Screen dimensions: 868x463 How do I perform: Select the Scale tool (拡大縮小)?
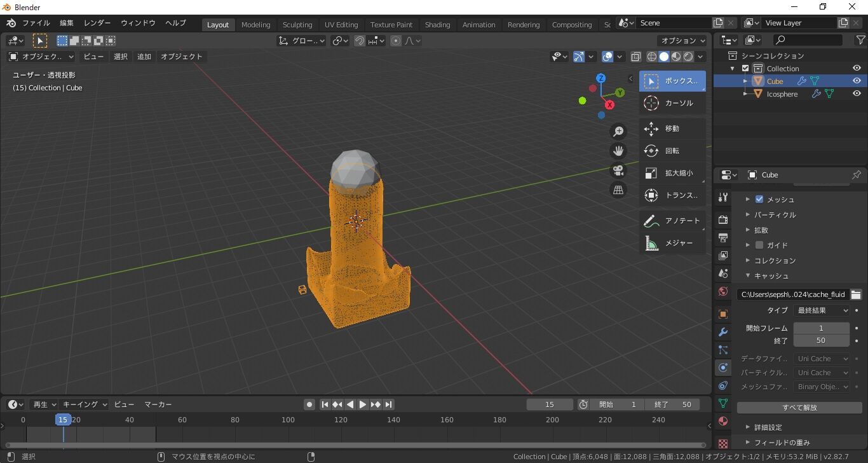tap(672, 173)
